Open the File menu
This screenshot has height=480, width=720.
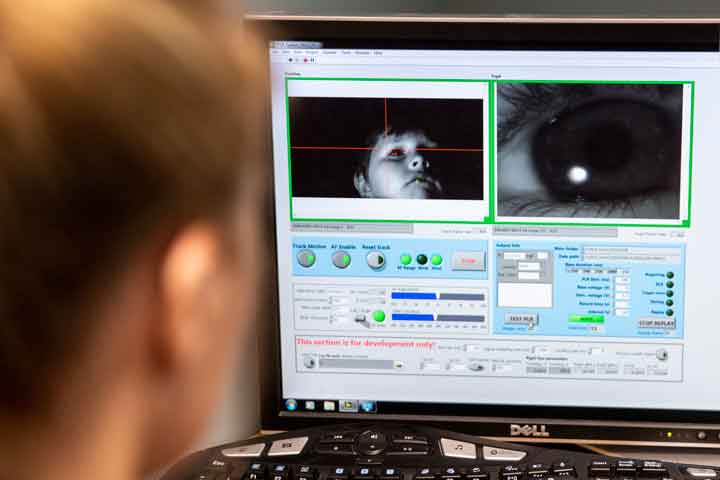click(275, 52)
